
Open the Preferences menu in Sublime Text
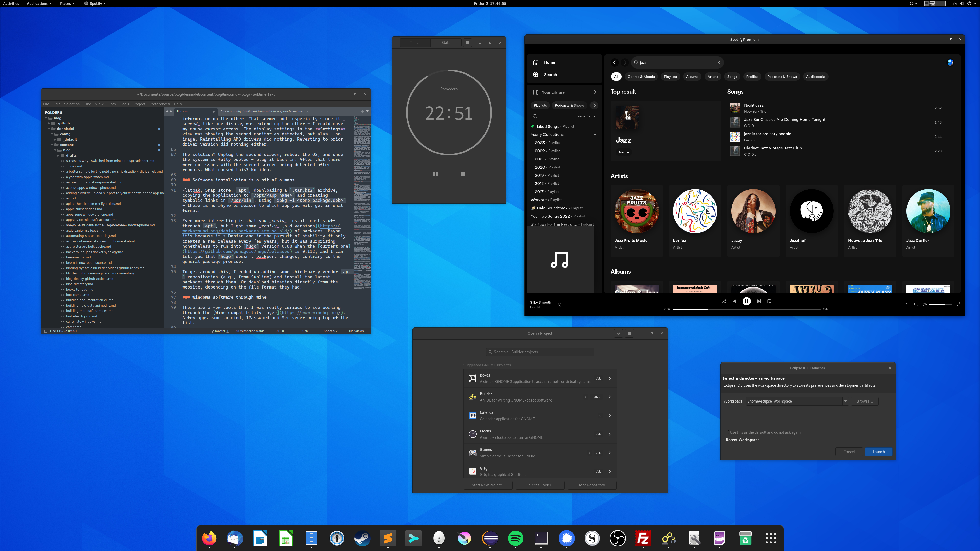click(x=159, y=104)
